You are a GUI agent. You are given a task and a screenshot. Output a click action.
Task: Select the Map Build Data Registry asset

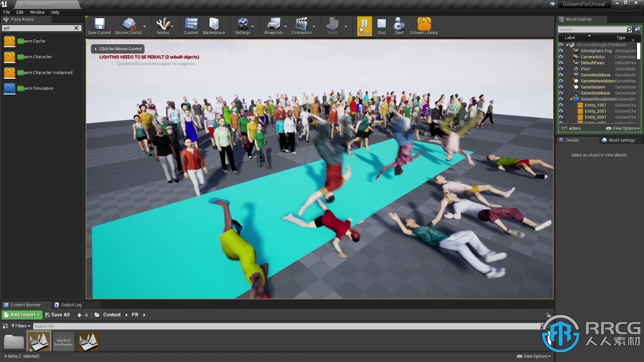[63, 341]
